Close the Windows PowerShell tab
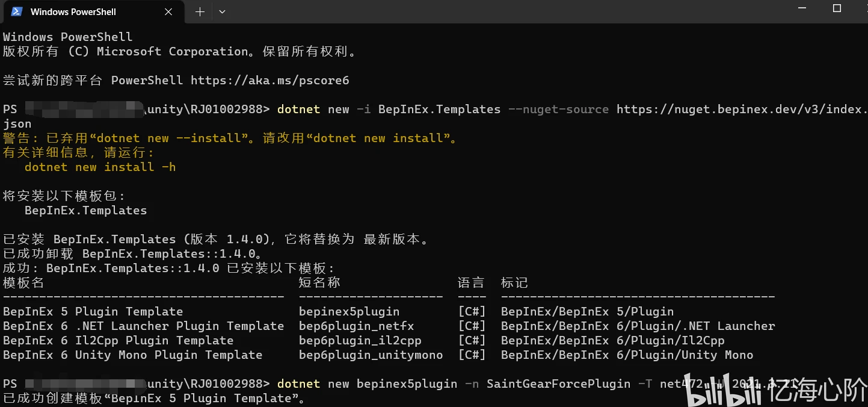 (x=168, y=11)
